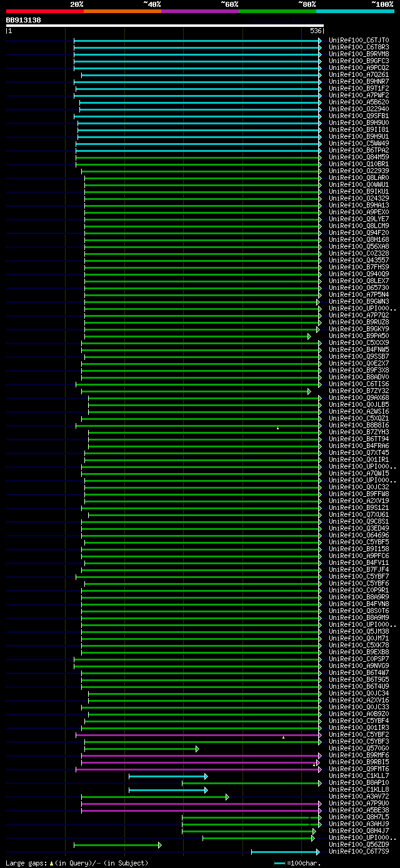The height and width of the screenshot is (868, 400).
Task: Select hit label UniRef100_A7P5N4
Action: pyautogui.click(x=359, y=295)
